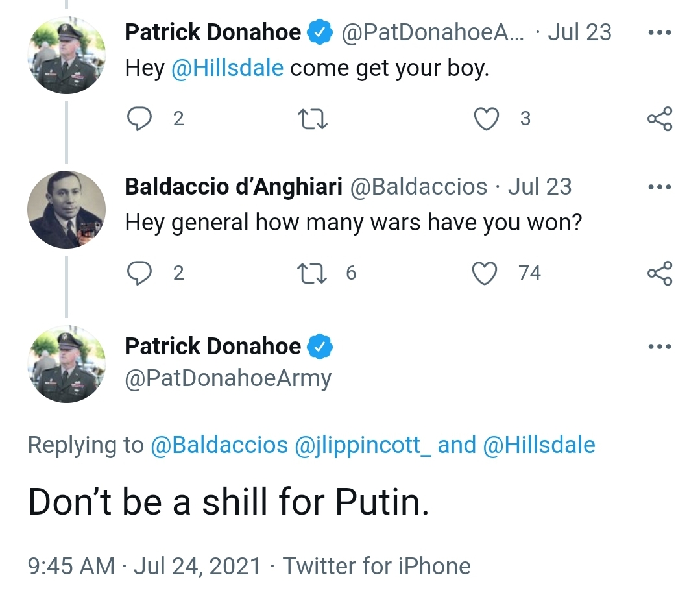Image resolution: width=700 pixels, height=597 pixels.
Task: Reply to Baldaccio d'Anghiari's tweet
Action: pos(139,273)
